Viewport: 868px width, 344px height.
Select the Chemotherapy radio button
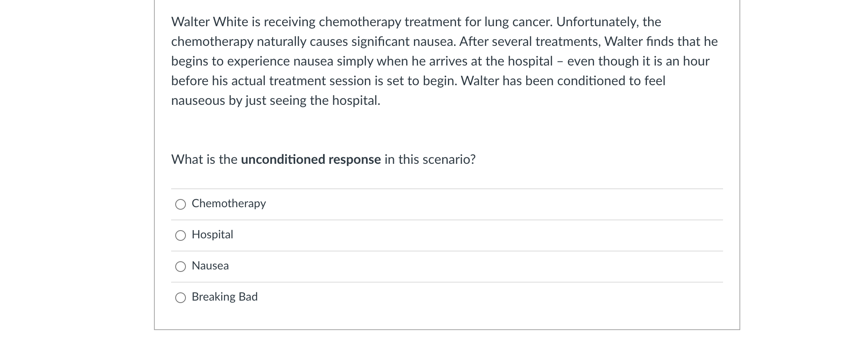pyautogui.click(x=181, y=204)
